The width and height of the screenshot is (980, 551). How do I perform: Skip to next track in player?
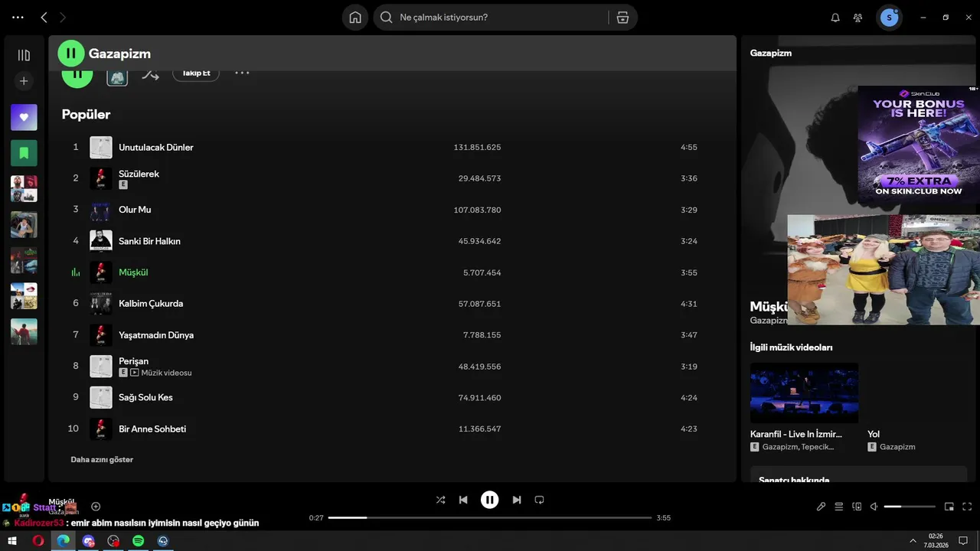coord(517,500)
